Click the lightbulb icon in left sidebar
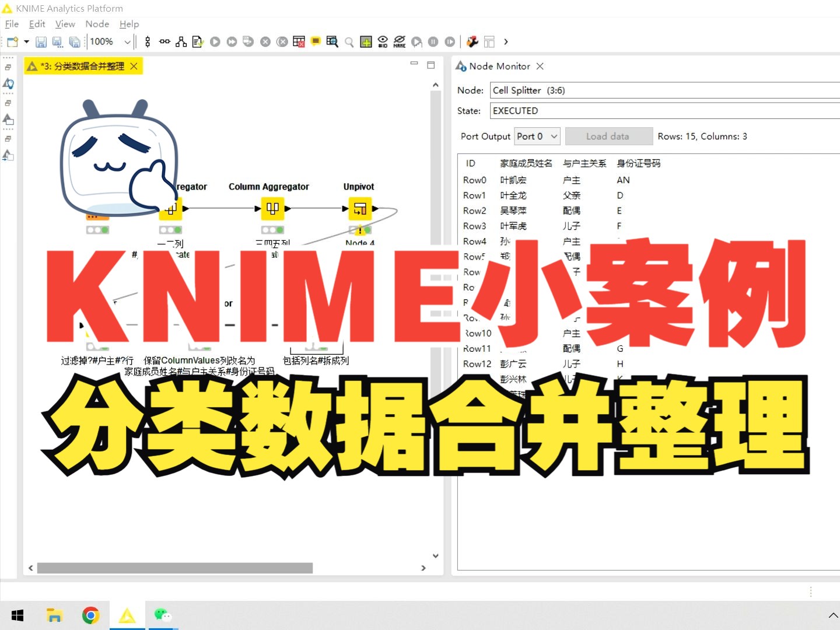This screenshot has width=840, height=630. click(9, 83)
